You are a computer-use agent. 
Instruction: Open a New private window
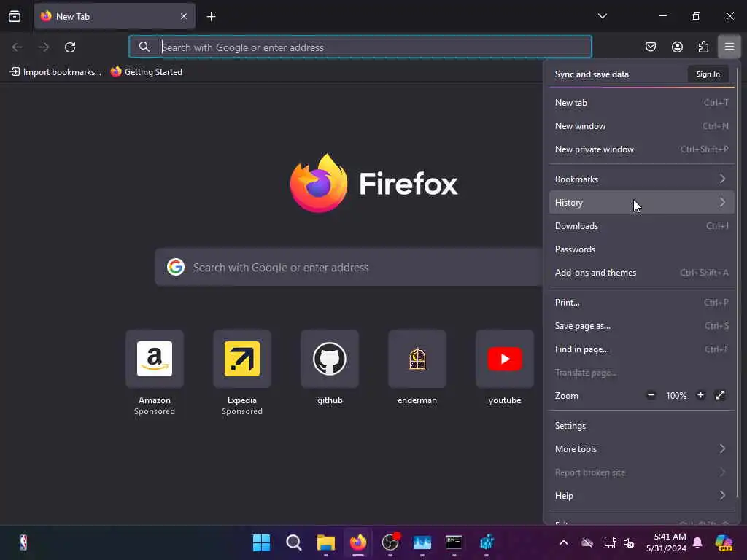(x=641, y=149)
